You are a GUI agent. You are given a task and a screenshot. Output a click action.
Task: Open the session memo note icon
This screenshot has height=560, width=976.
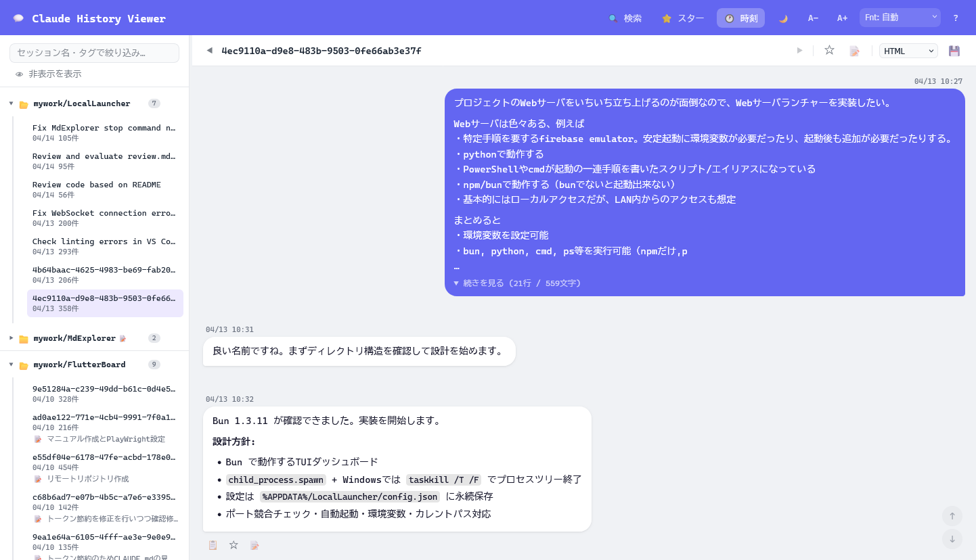click(854, 51)
